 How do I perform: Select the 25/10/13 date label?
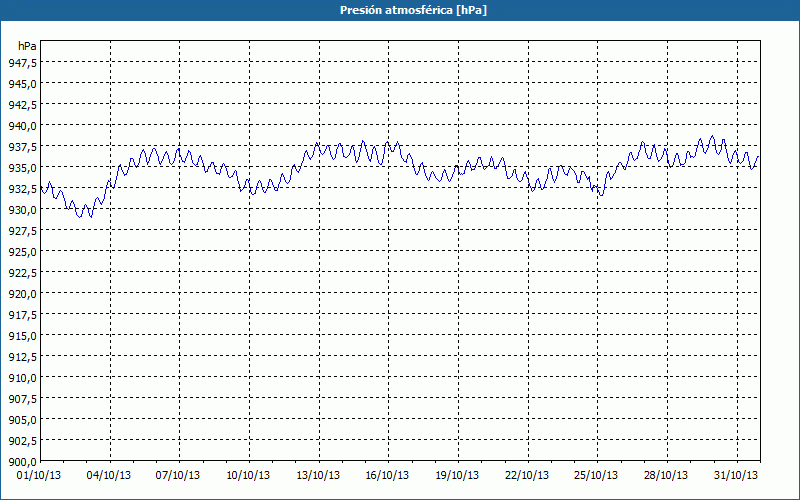pyautogui.click(x=596, y=476)
